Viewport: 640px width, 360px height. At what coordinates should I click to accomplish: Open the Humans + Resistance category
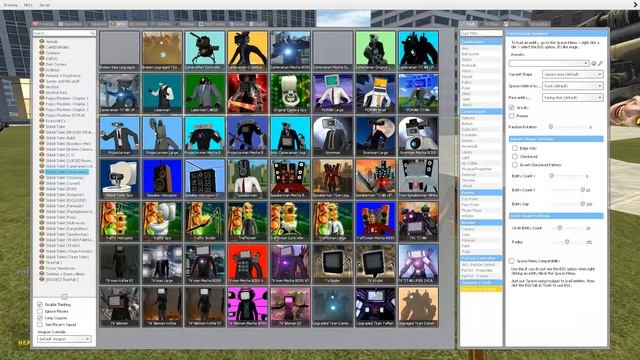[63, 76]
